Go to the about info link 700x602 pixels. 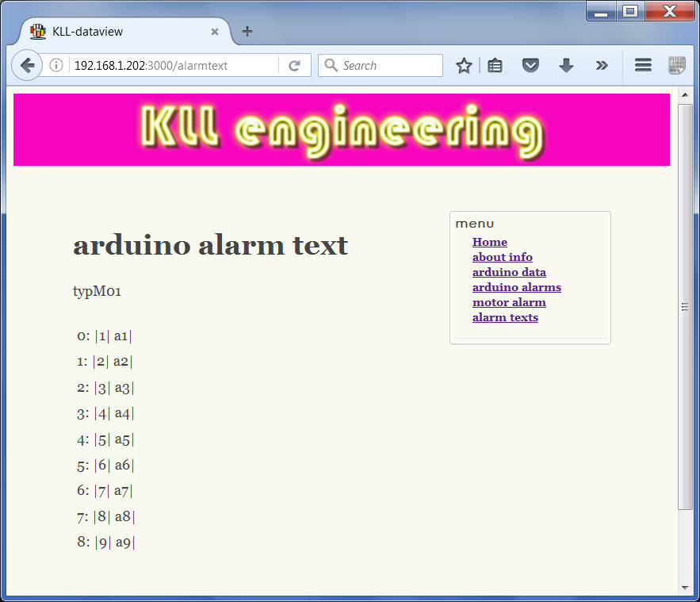502,257
